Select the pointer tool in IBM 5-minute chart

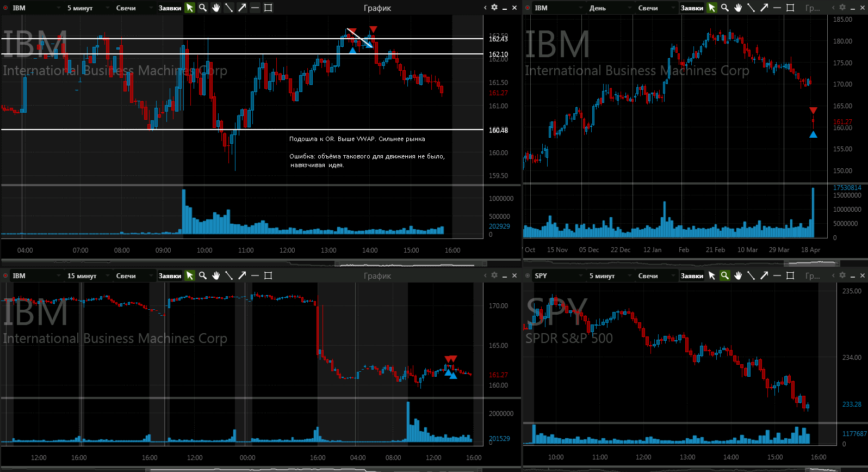[x=190, y=8]
